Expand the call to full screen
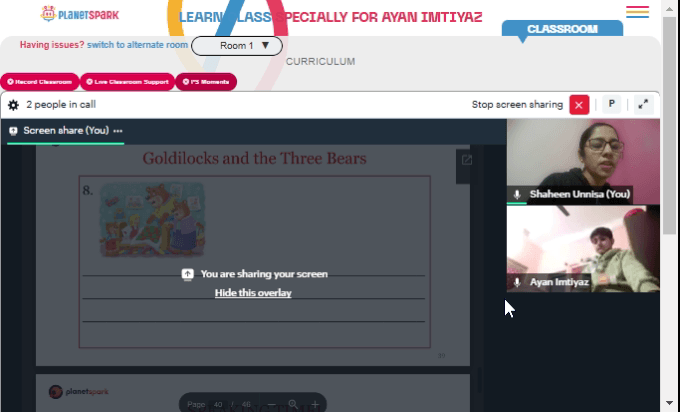Image resolution: width=680 pixels, height=412 pixels. [643, 105]
